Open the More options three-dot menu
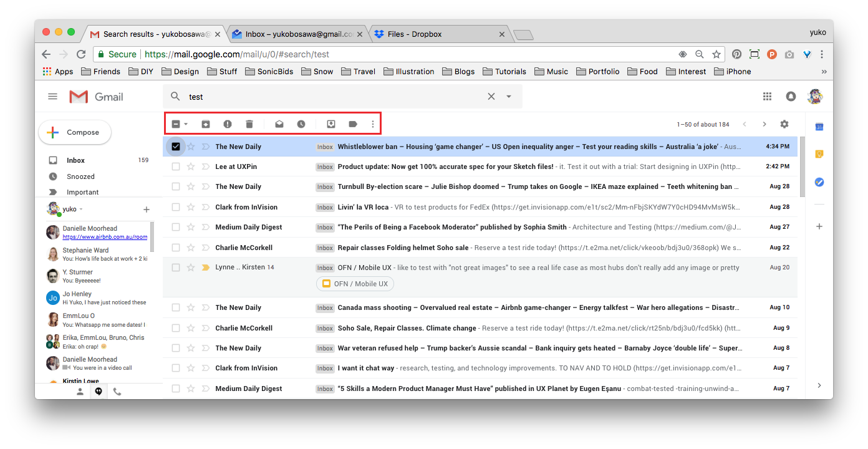The height and width of the screenshot is (449, 868). (373, 124)
